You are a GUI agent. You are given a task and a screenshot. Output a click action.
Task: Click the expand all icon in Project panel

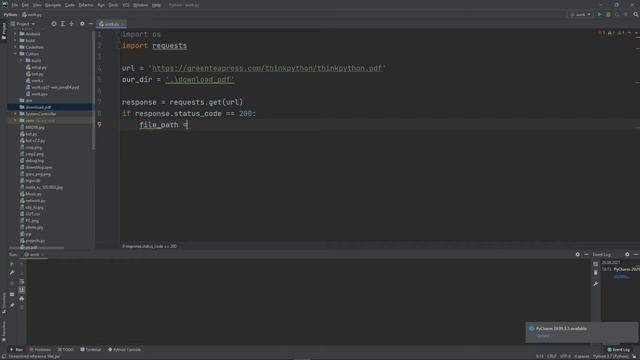62,24
